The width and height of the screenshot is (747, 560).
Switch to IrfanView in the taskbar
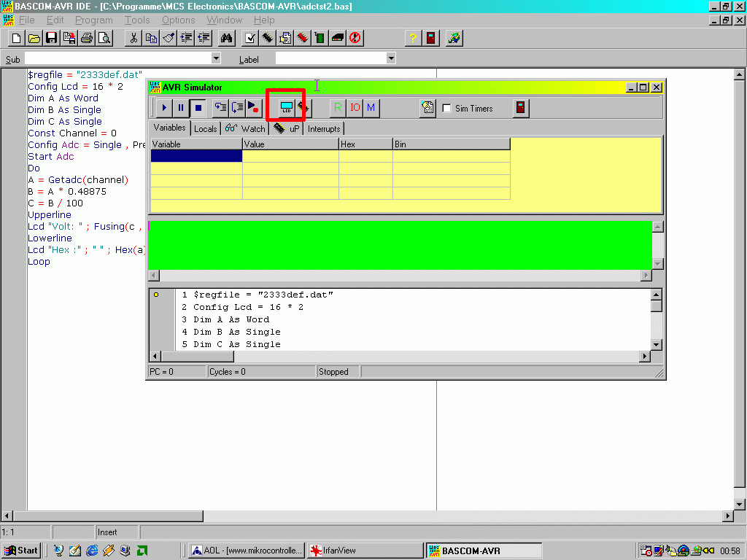coord(365,551)
